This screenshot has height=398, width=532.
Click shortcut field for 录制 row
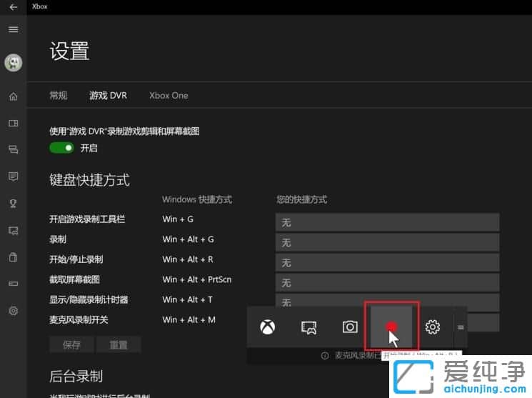387,242
